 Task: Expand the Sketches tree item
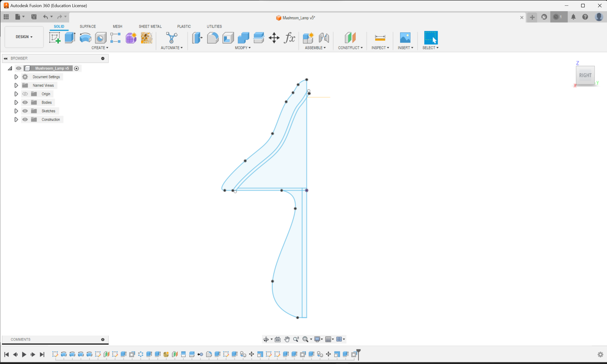(x=16, y=110)
